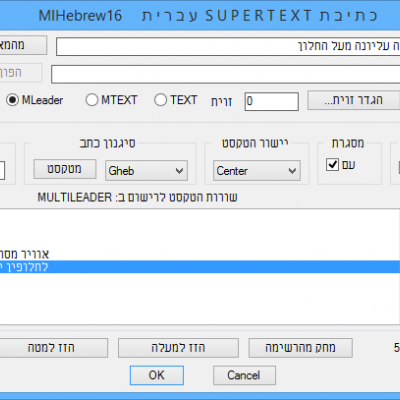This screenshot has width=400, height=400.
Task: Click the empty second text input field
Action: (226, 74)
